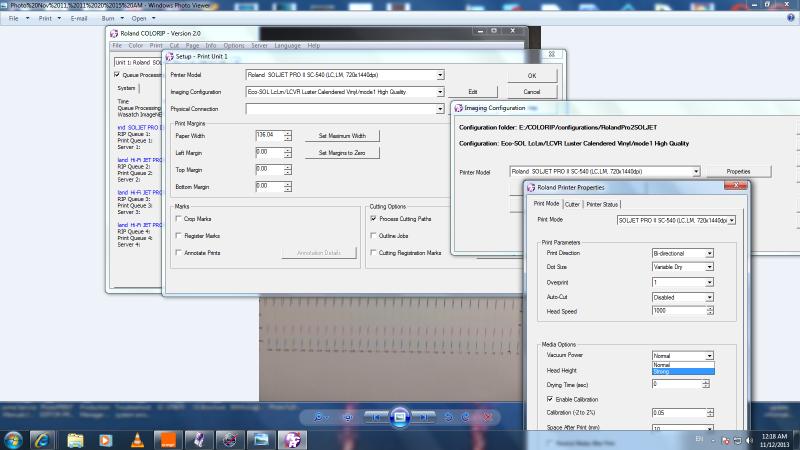Rotate photo counterclockwise in Photo Viewer
Image resolution: width=800 pixels, height=450 pixels.
(x=448, y=417)
